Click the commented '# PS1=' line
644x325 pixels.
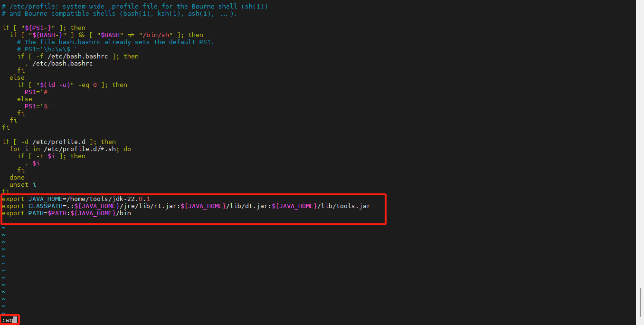pos(47,49)
